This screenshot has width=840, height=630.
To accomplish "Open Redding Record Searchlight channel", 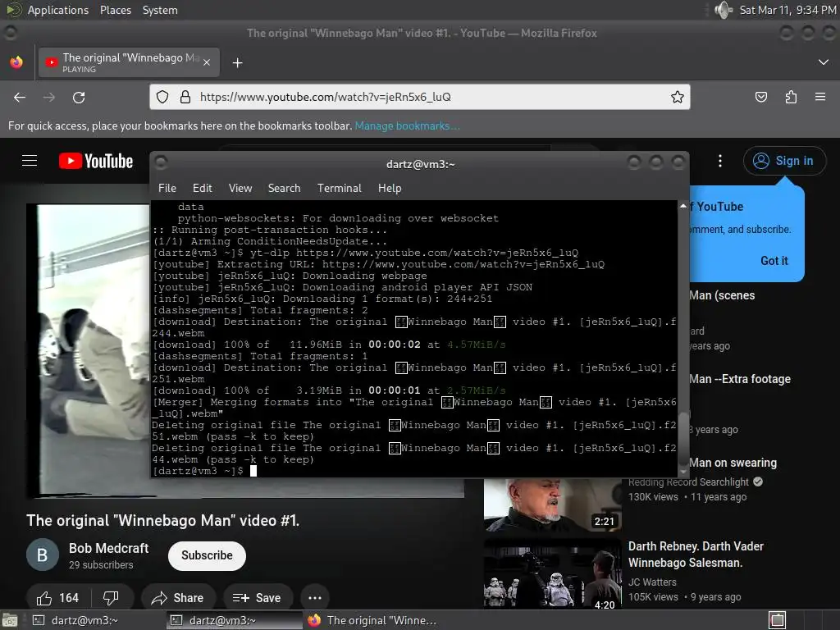I will pyautogui.click(x=688, y=482).
